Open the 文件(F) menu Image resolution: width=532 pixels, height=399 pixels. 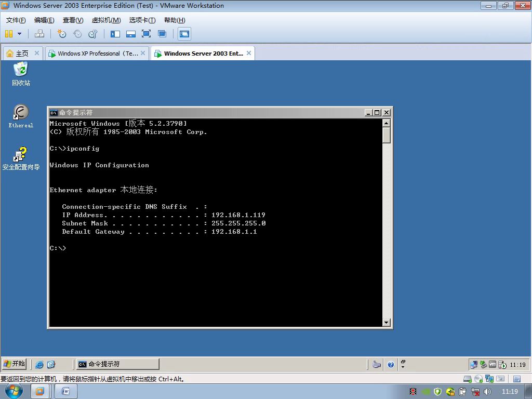coord(16,20)
